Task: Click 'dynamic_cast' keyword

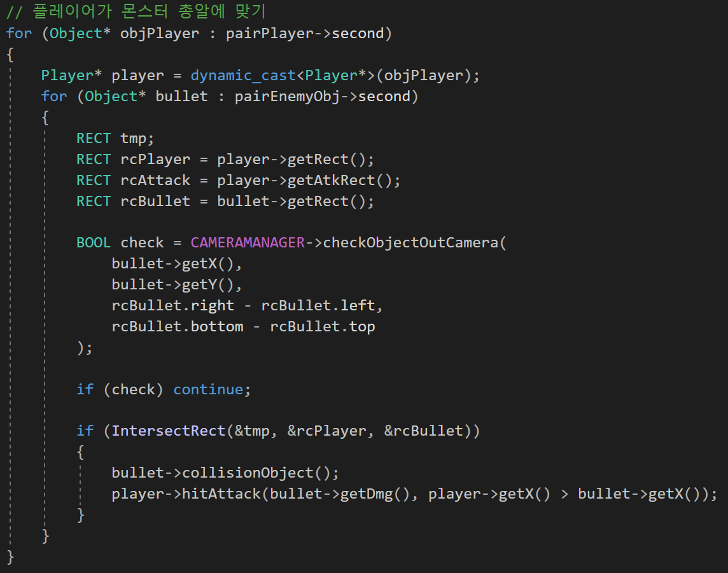Action: 243,75
